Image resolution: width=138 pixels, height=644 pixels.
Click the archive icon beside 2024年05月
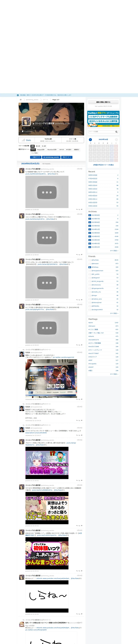tap(90, 236)
